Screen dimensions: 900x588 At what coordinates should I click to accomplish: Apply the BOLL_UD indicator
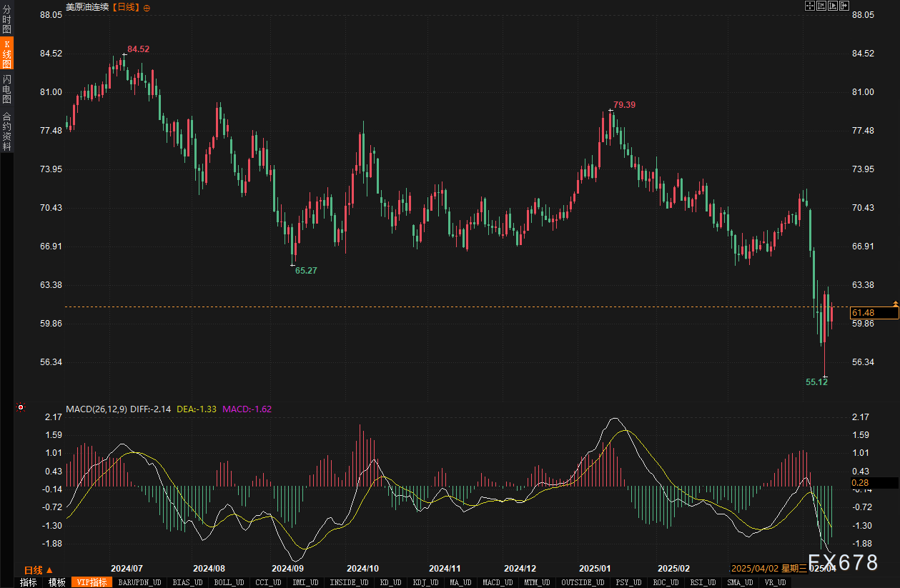(x=228, y=582)
